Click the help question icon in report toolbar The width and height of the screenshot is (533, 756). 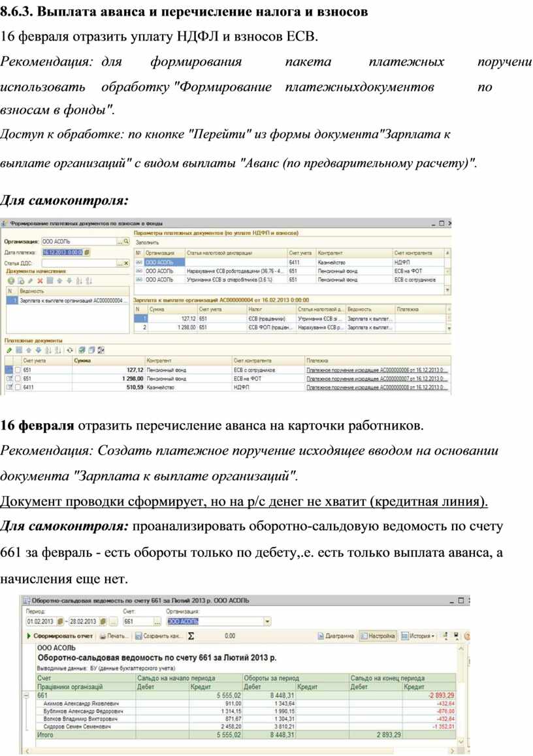(466, 637)
